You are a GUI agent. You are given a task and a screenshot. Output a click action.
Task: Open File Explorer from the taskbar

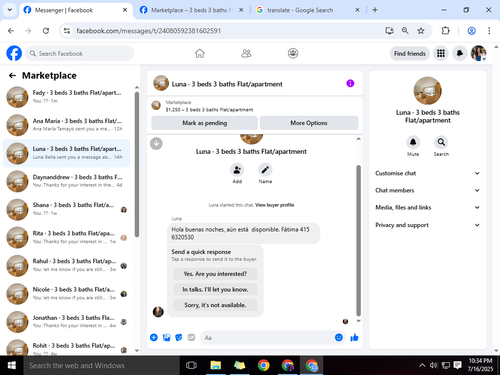pyautogui.click(x=216, y=365)
